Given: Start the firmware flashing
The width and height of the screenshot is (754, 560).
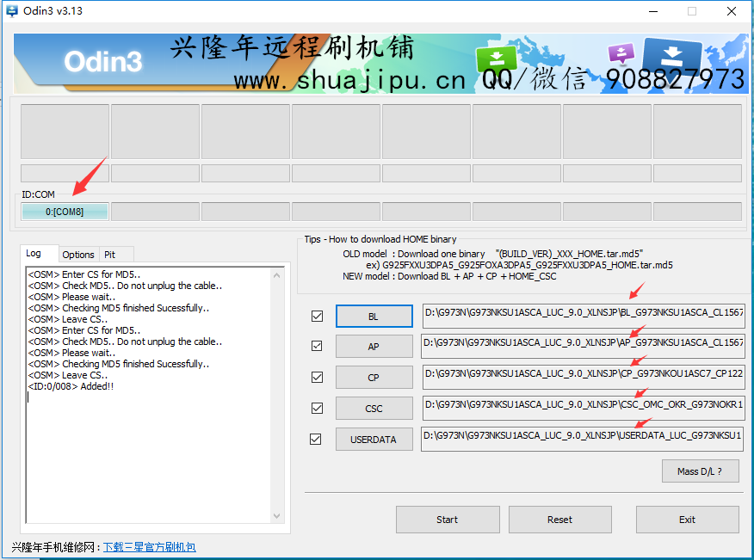Looking at the screenshot, I should (448, 520).
